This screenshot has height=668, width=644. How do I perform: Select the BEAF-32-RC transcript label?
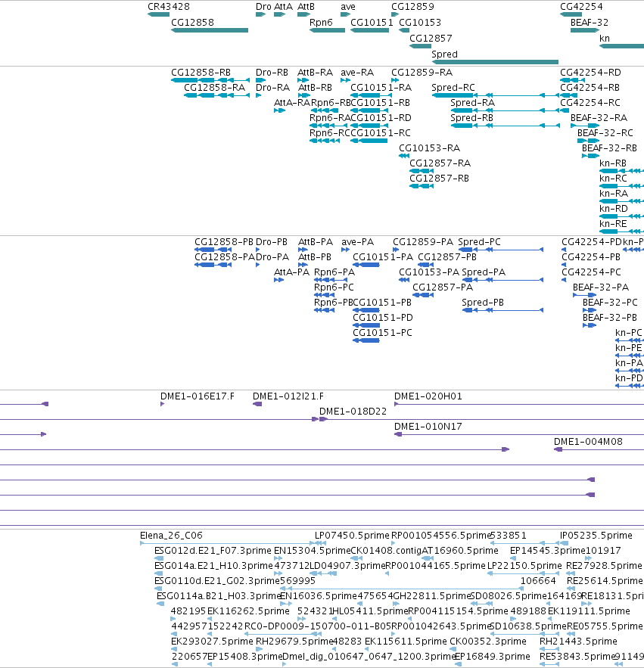[x=605, y=133]
